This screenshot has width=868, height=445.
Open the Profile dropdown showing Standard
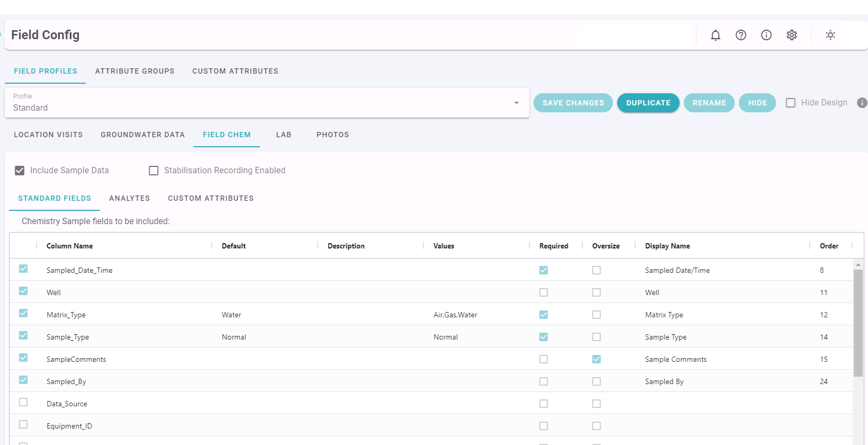coord(267,103)
